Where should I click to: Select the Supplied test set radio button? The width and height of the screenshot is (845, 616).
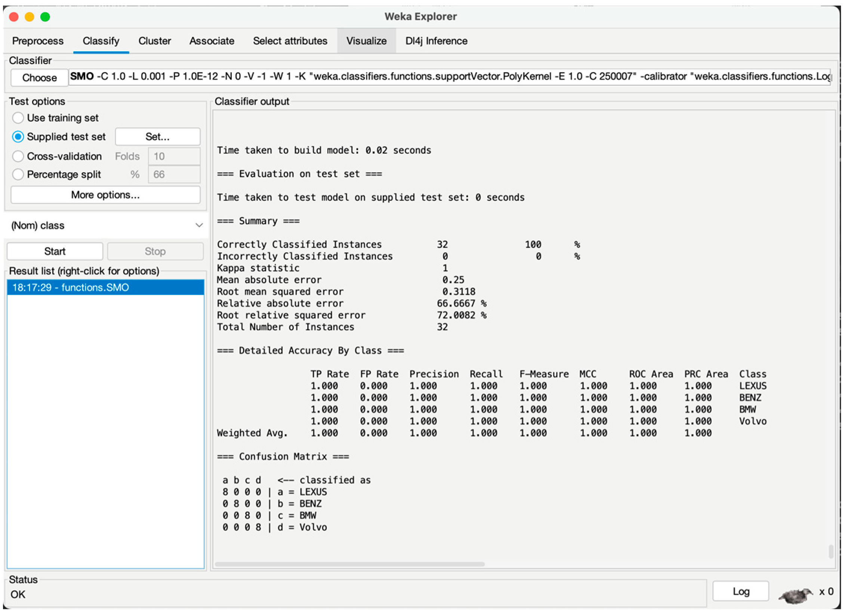click(18, 137)
